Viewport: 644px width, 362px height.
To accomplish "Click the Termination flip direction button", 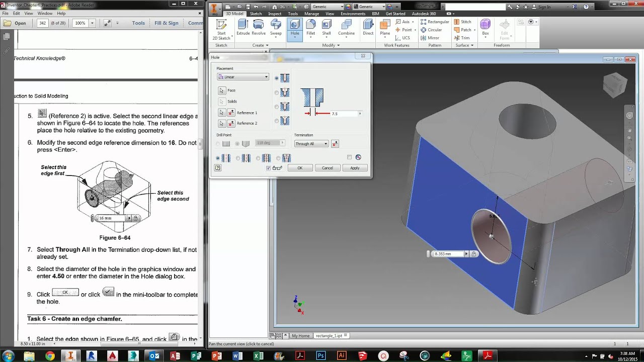I will point(335,144).
